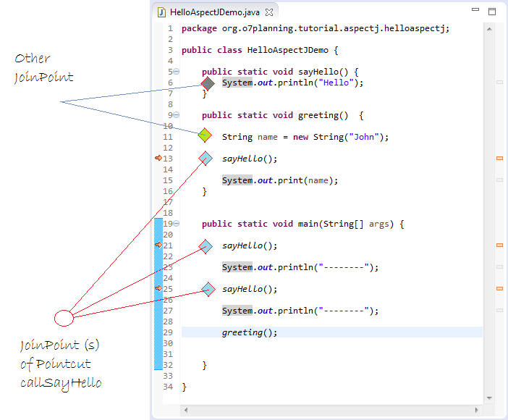
Task: Click the advice marker arrow beside line 25
Action: pyautogui.click(x=158, y=288)
